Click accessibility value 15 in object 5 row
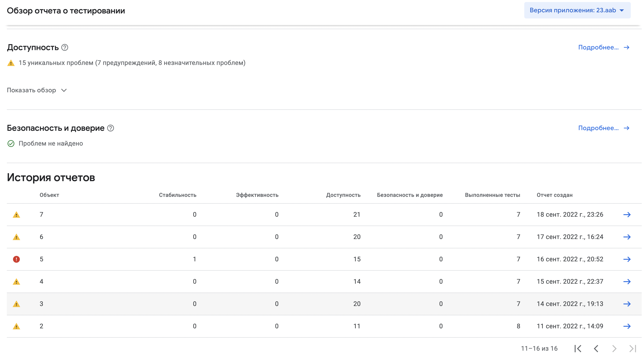The image size is (644, 360). tap(357, 259)
